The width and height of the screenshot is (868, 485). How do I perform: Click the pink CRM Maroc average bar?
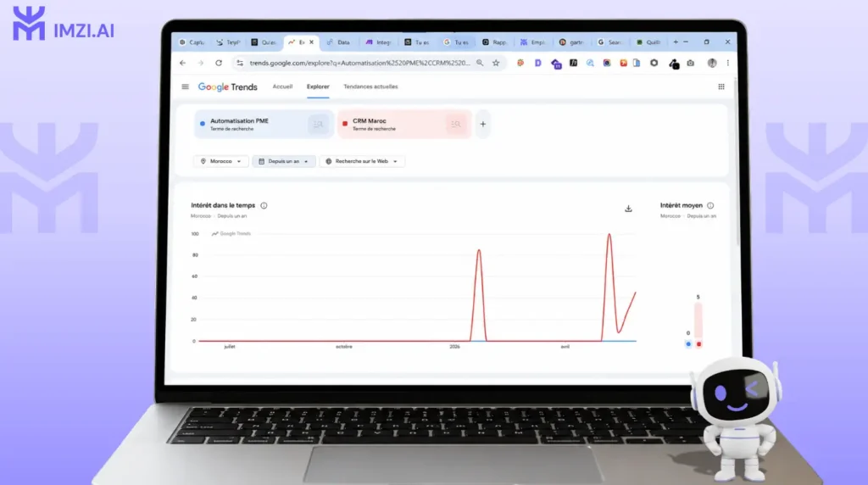[x=698, y=320]
